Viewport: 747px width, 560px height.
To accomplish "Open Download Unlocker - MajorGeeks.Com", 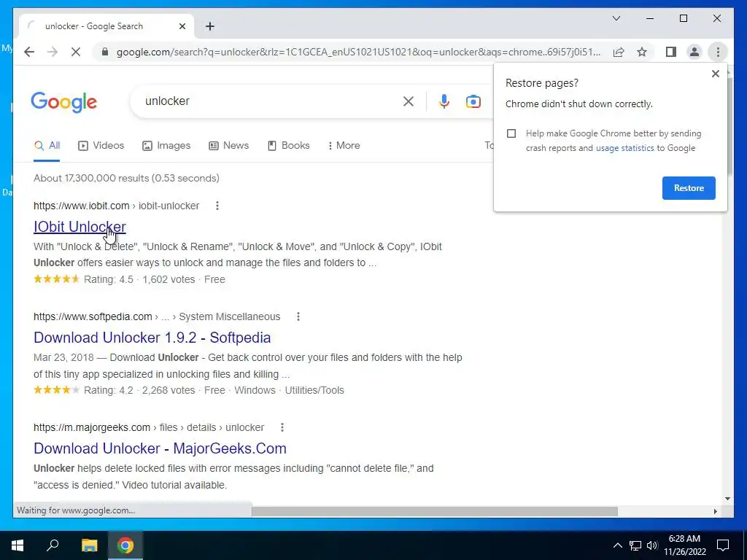I will tap(160, 448).
